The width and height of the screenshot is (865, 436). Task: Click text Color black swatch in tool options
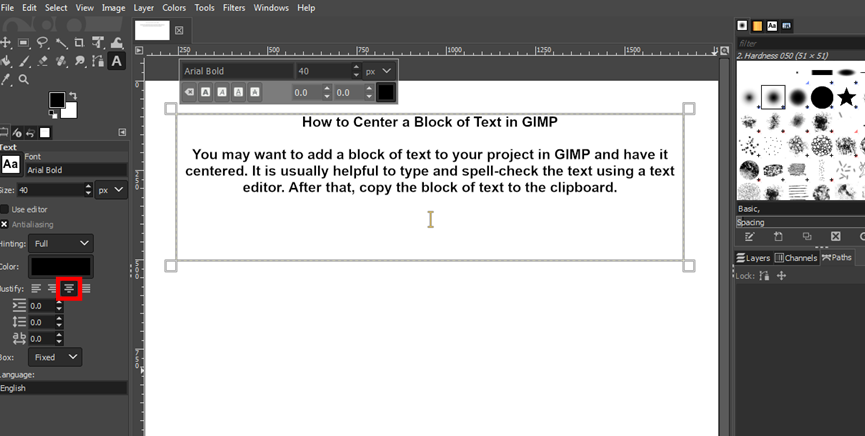click(61, 267)
